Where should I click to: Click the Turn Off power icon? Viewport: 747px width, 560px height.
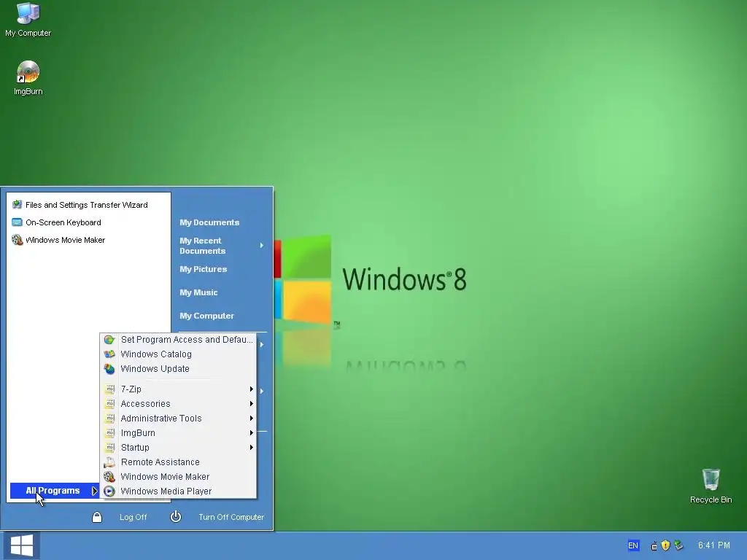coord(176,517)
